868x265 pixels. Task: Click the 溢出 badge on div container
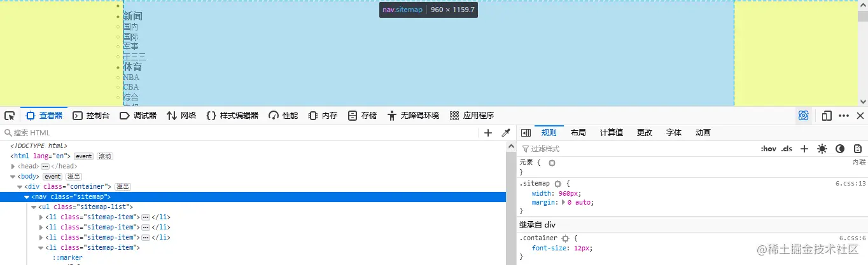pyautogui.click(x=123, y=186)
